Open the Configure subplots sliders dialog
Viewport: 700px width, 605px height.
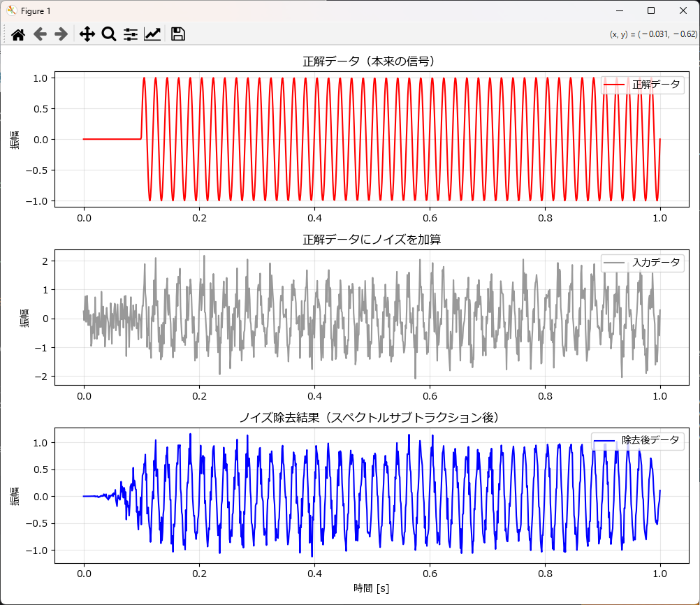[131, 34]
